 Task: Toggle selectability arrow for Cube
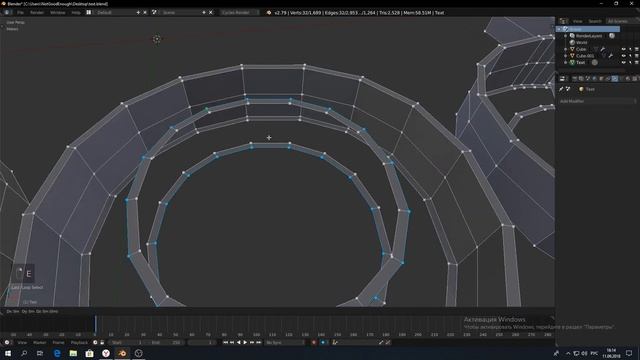point(630,49)
